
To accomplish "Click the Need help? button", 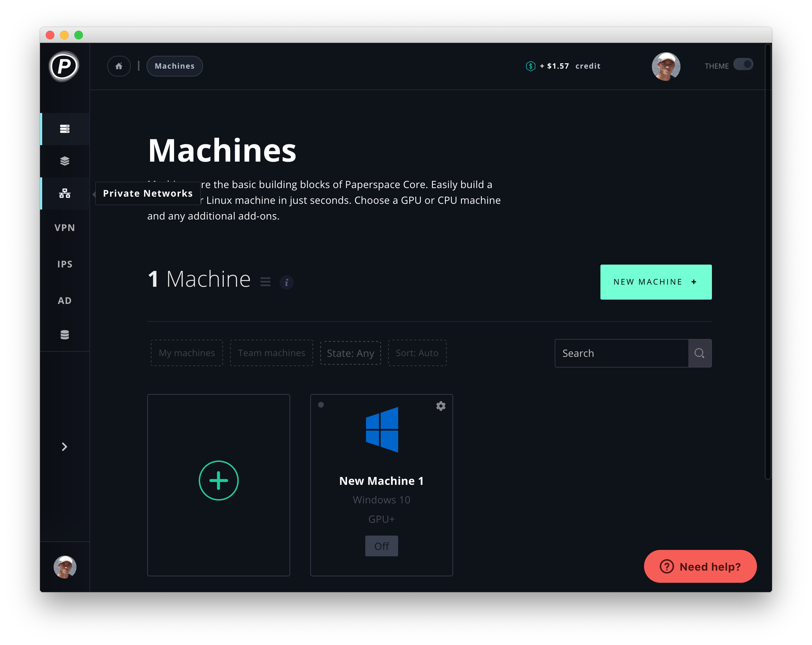I will tap(700, 566).
